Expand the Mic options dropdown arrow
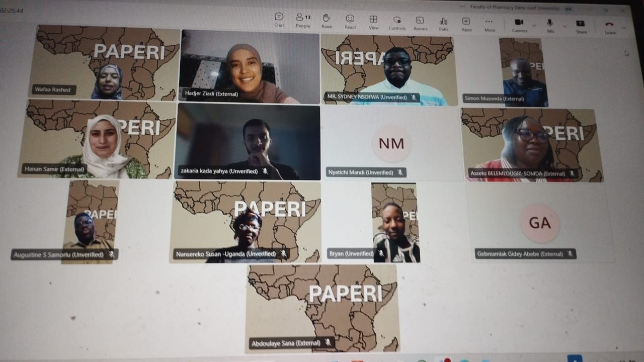Viewport: 644px width, 362px height. point(564,26)
